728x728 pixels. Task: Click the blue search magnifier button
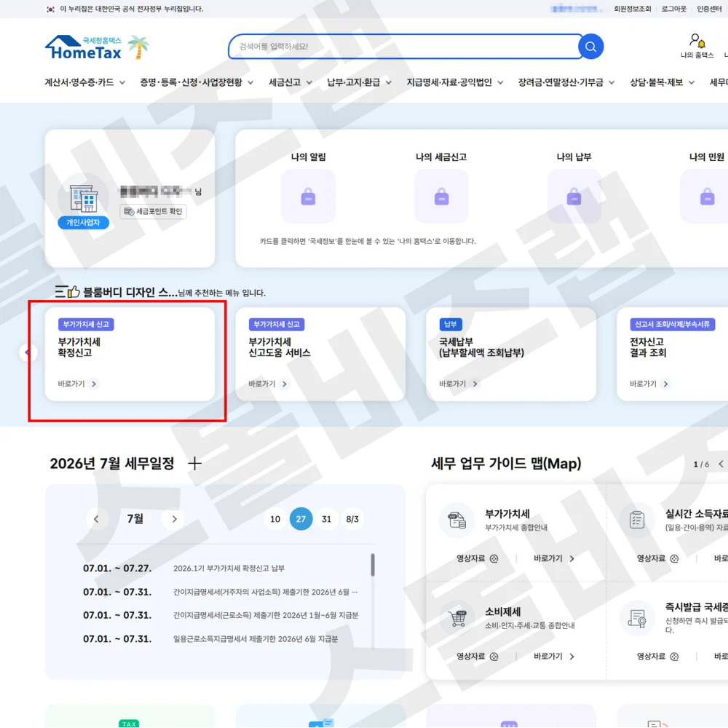click(590, 47)
